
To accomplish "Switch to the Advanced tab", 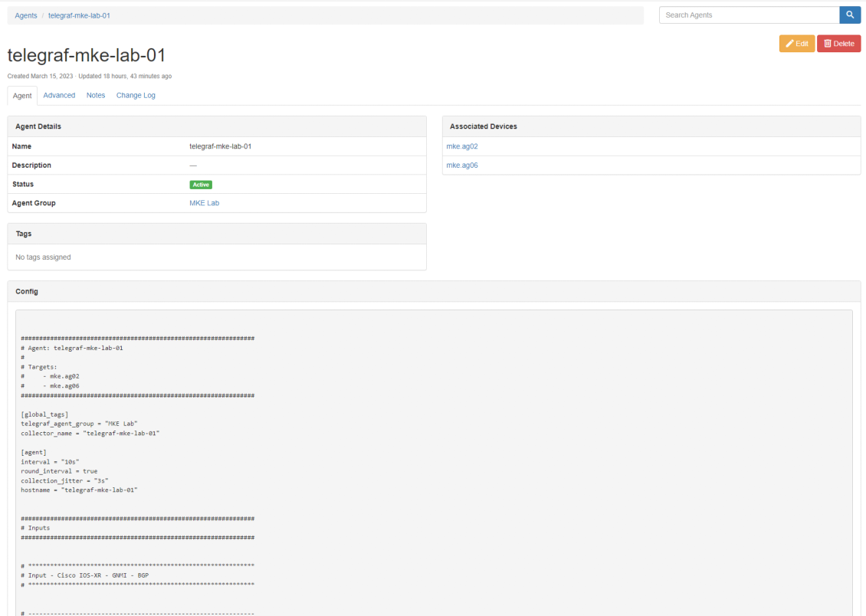I will 59,96.
